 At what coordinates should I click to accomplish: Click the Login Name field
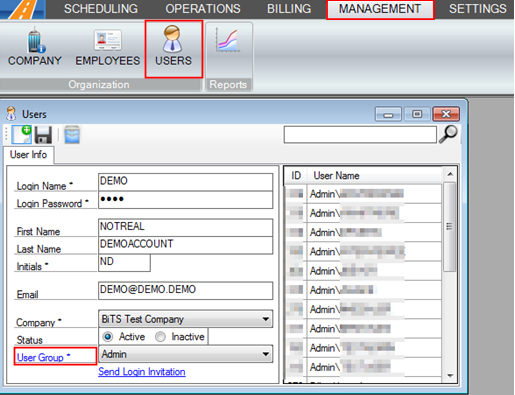tap(186, 182)
